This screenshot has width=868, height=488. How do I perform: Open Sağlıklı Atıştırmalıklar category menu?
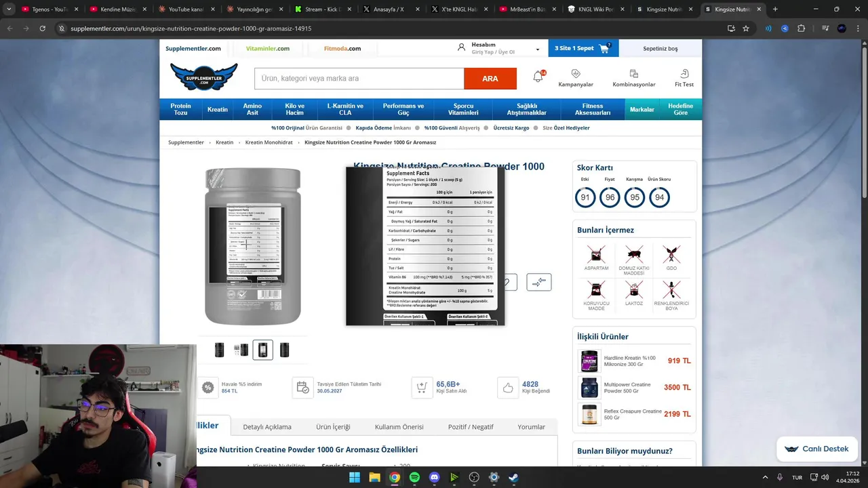click(x=527, y=109)
